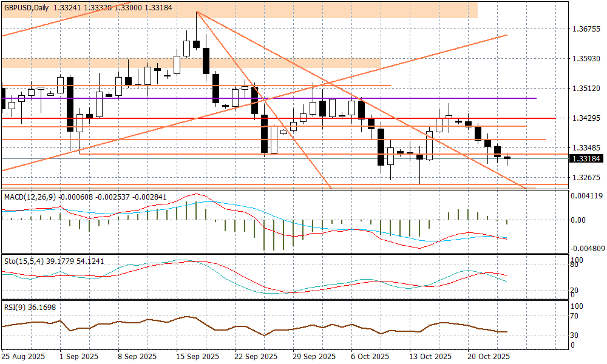Click the MACD -0.004809 scale value
Viewport: 607px width, 364px height.
pyautogui.click(x=586, y=248)
